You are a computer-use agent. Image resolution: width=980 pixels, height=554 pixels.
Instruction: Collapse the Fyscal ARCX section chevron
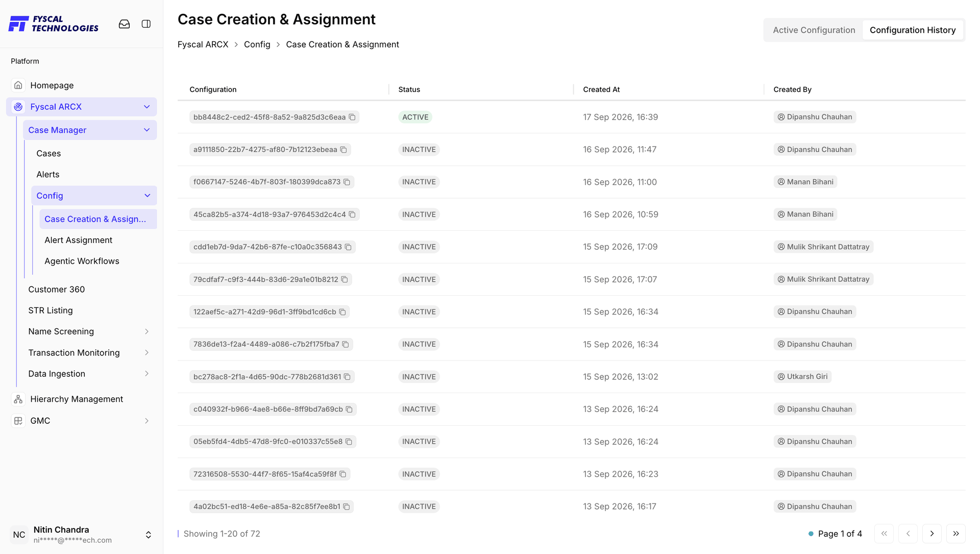(147, 107)
